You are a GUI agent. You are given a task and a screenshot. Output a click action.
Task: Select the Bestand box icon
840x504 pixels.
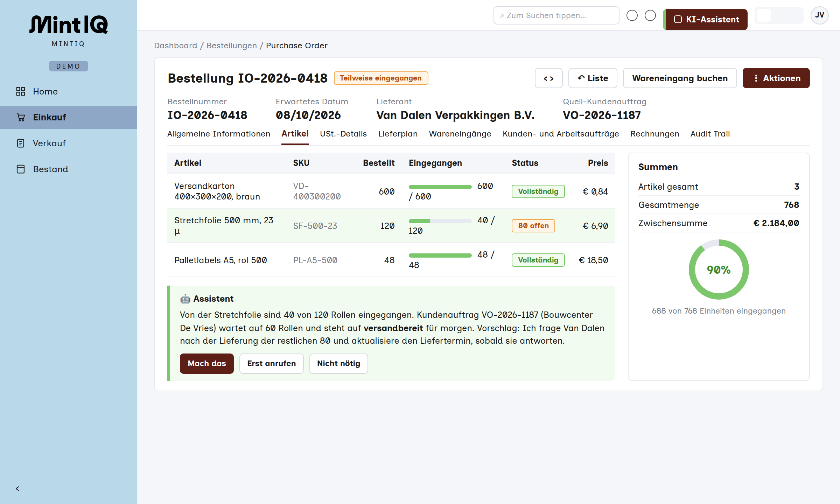[x=21, y=169]
